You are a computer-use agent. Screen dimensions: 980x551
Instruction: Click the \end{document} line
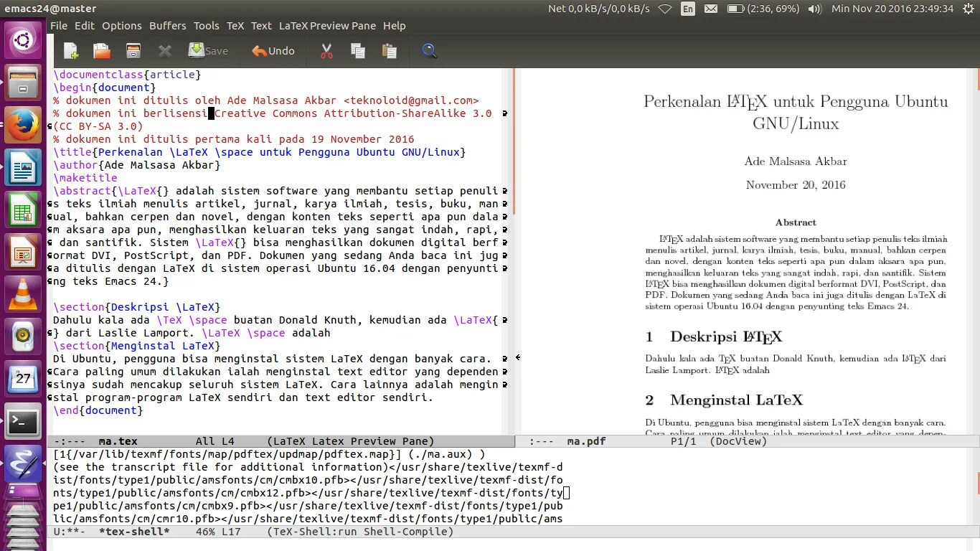click(x=98, y=410)
